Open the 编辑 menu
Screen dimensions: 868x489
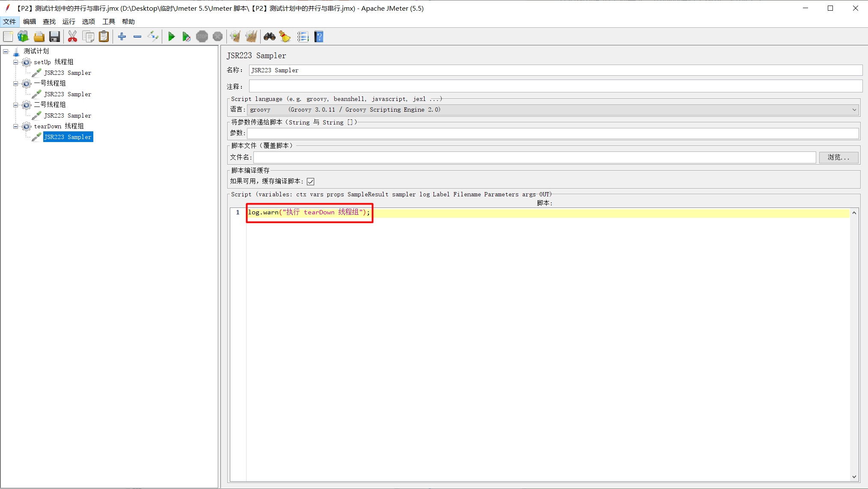tap(30, 22)
